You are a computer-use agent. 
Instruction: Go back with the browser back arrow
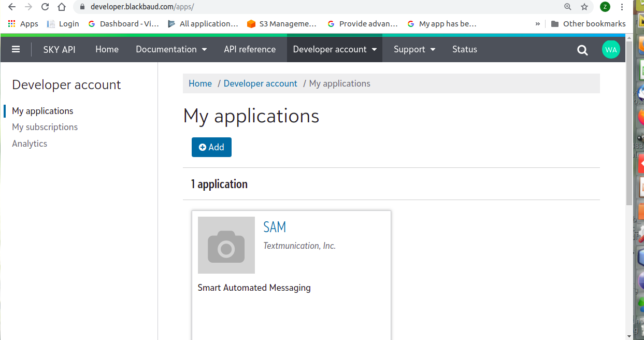11,7
